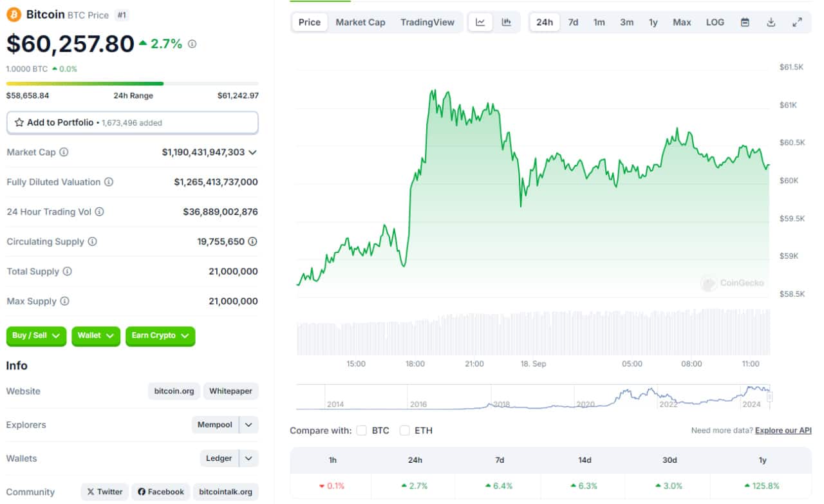Choose the 3m time range
Screen dimensions: 824x504
[627, 22]
